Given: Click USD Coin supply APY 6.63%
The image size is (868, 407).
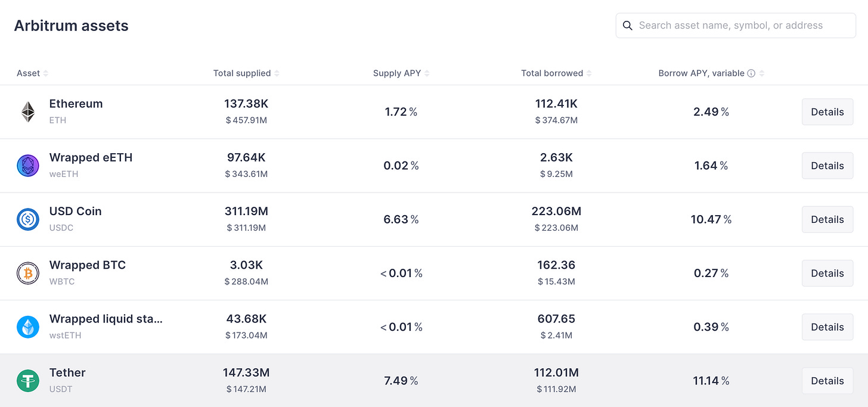Looking at the screenshot, I should tap(401, 219).
